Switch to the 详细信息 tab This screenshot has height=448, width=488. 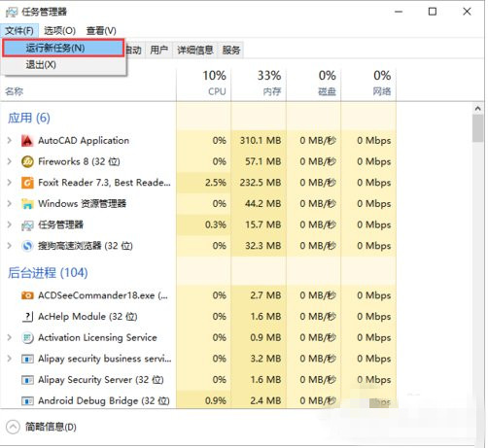tap(195, 50)
